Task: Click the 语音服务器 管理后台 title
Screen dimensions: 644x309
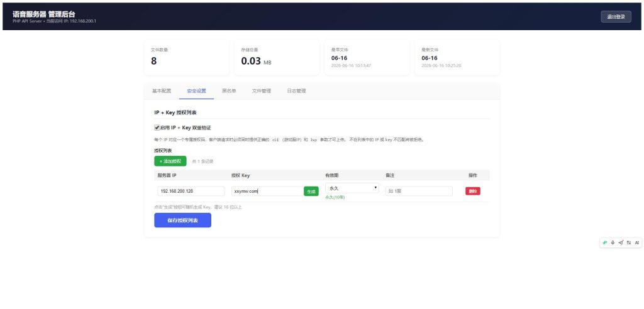Action: (x=44, y=14)
